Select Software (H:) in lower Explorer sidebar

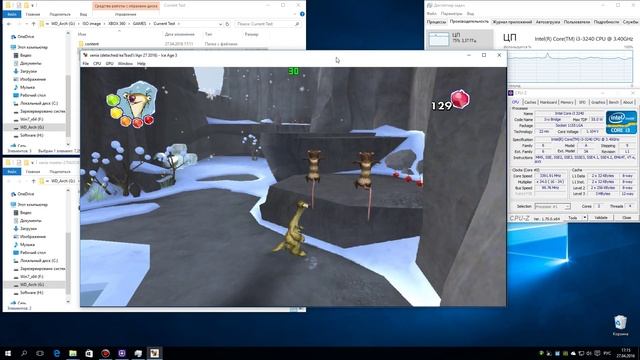coord(31,292)
